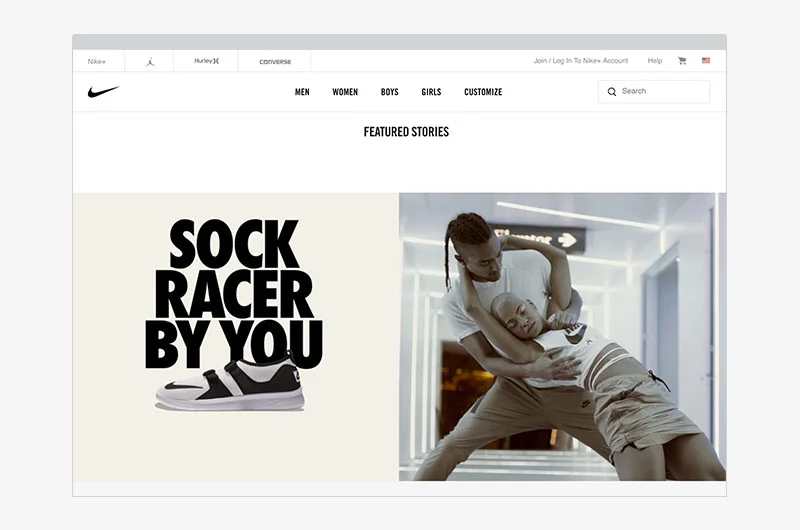
Task: Switch to the Hurley brand tab
Action: click(x=206, y=61)
